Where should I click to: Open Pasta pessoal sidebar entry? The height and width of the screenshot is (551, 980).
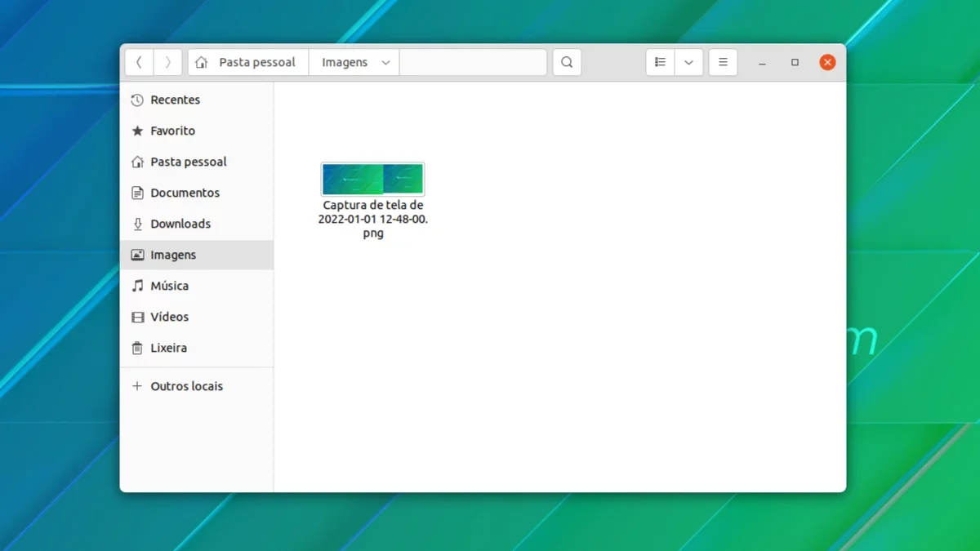coord(197,162)
